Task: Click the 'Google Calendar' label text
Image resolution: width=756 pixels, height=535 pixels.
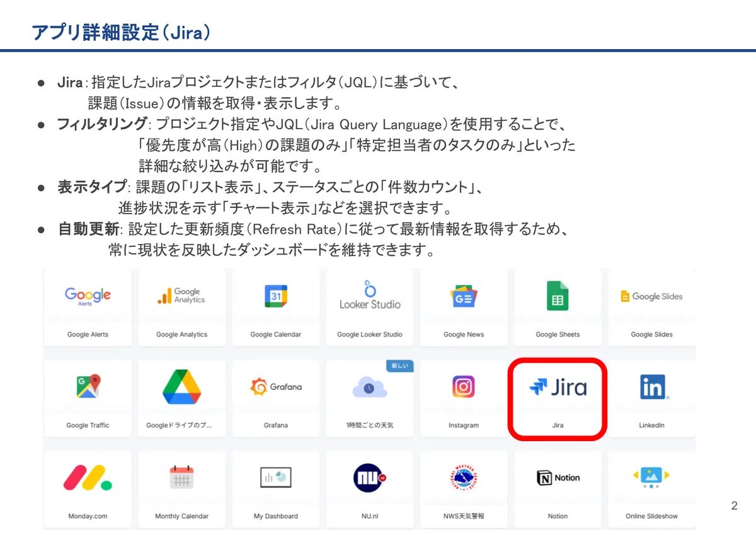Action: (275, 335)
